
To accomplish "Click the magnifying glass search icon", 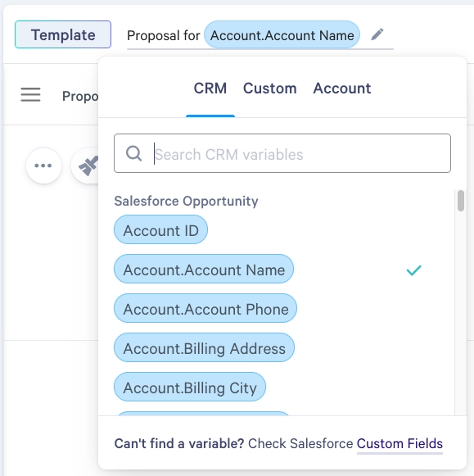I will point(133,153).
